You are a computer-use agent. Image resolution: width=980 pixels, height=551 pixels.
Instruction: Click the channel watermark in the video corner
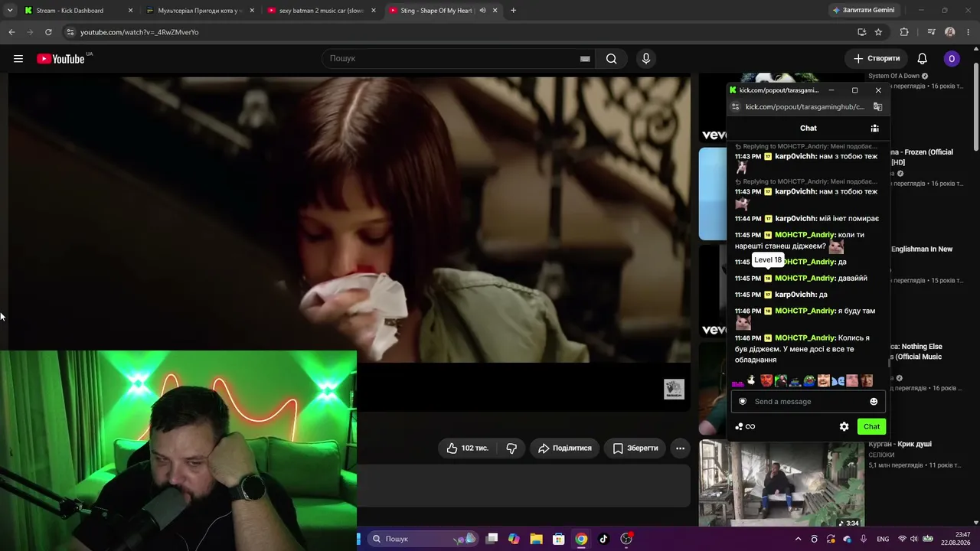point(674,389)
